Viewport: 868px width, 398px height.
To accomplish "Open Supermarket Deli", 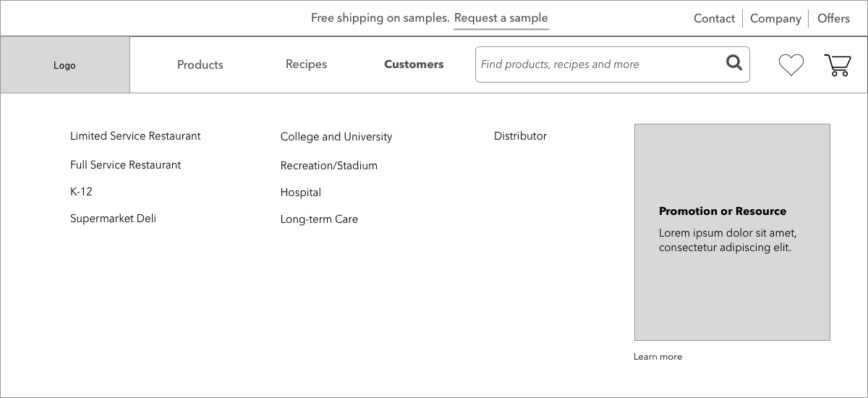I will (x=113, y=219).
